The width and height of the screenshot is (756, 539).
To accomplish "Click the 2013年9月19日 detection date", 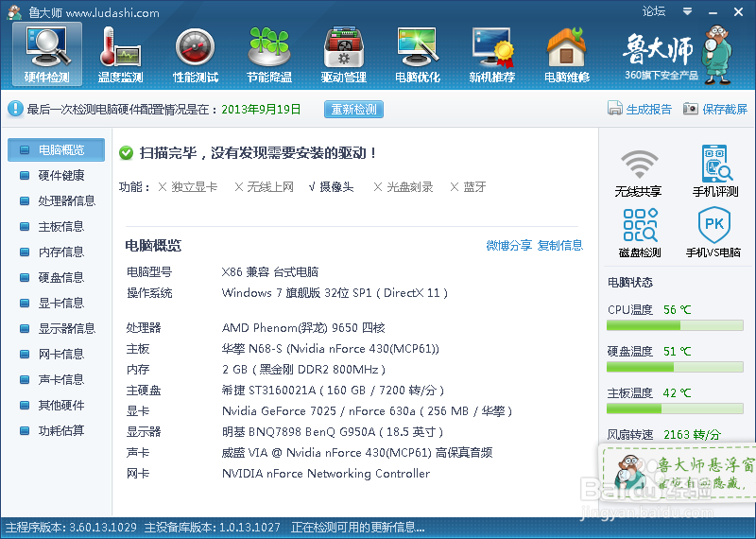I will 261,109.
